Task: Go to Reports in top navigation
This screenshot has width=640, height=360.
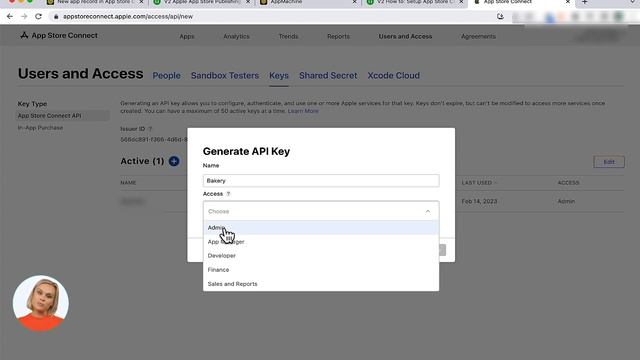Action: click(x=338, y=36)
